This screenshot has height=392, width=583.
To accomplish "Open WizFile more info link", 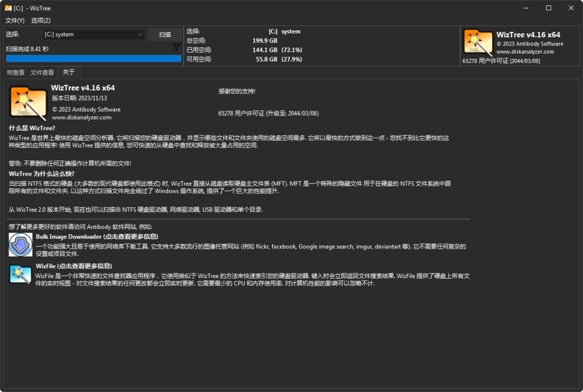I will click(x=74, y=266).
